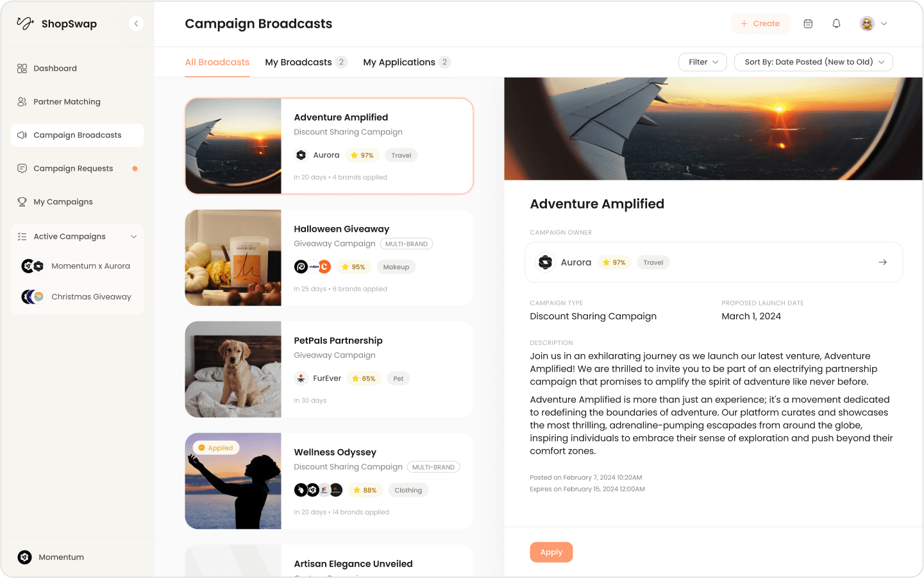Open the calendar icon in the top bar
Screen dimensions: 924x578
click(x=808, y=23)
